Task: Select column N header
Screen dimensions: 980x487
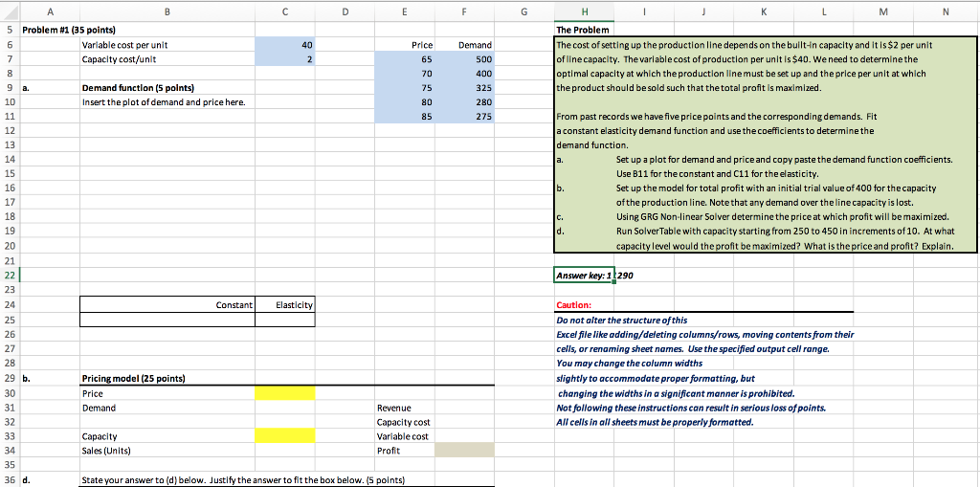Action: point(945,10)
